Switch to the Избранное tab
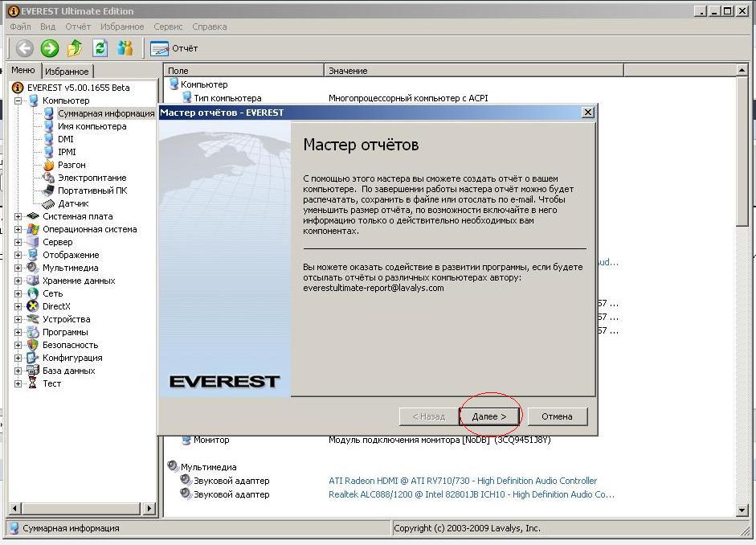 (x=67, y=72)
